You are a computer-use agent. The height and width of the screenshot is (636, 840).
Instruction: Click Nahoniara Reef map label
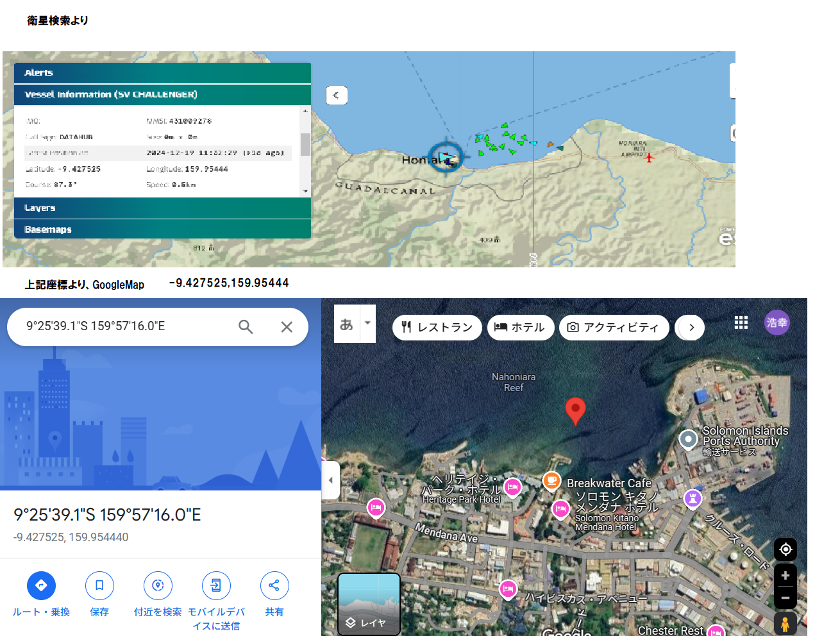[x=514, y=382]
